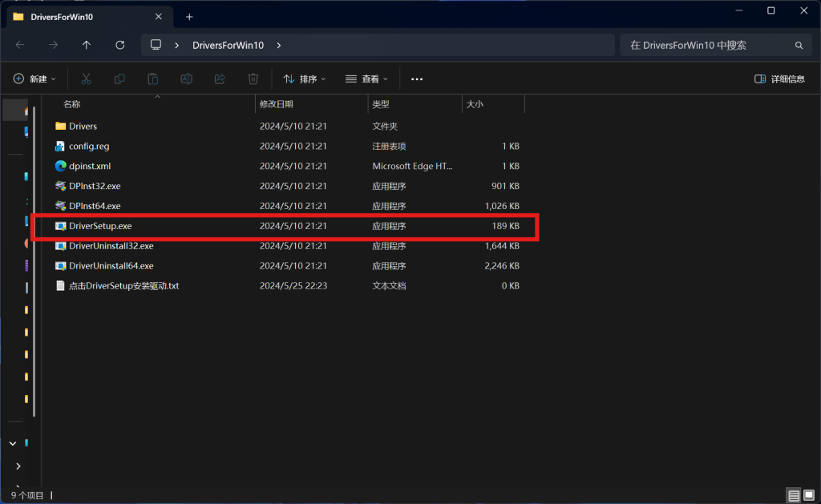The image size is (821, 504).
Task: Sort by the 名称 column header
Action: tap(148, 104)
